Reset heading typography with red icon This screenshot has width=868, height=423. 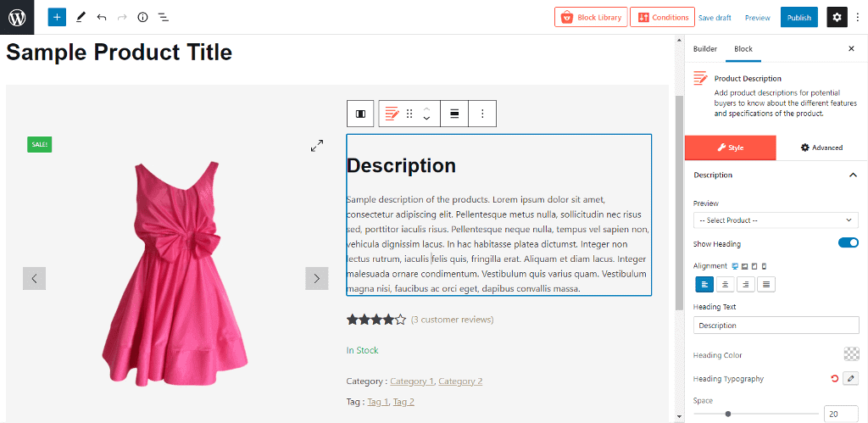click(x=834, y=379)
